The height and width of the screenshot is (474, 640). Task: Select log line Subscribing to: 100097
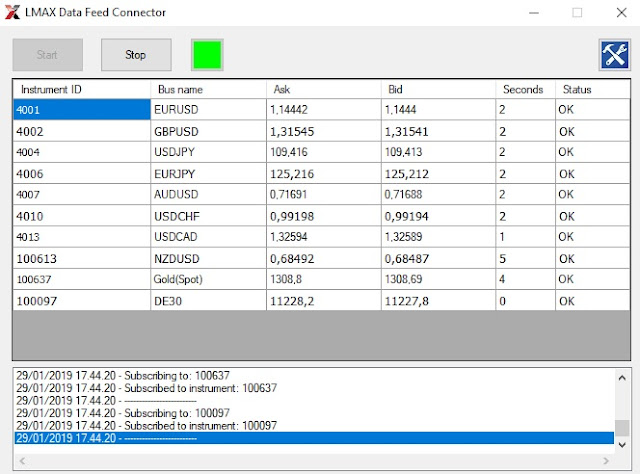click(314, 413)
